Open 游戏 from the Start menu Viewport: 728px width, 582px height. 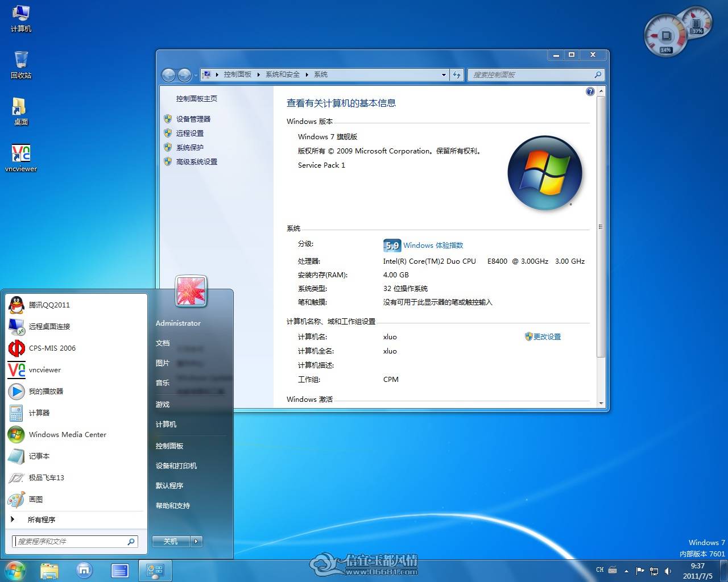pyautogui.click(x=163, y=404)
